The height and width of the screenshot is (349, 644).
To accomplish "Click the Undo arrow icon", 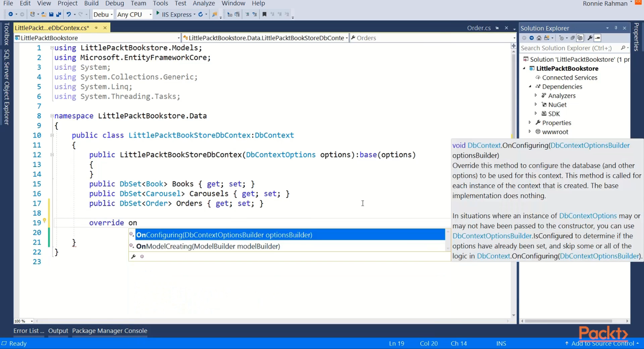I will pos(68,14).
